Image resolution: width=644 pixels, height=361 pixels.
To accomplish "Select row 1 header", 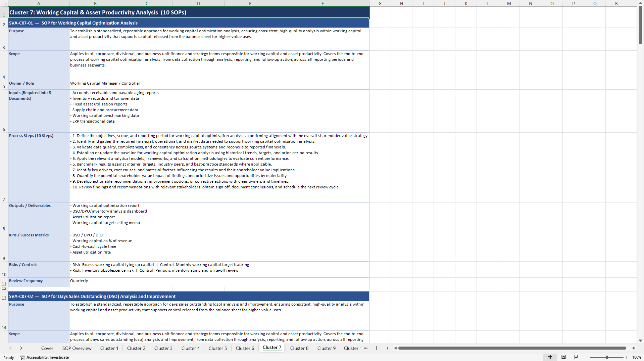I will [x=4, y=12].
